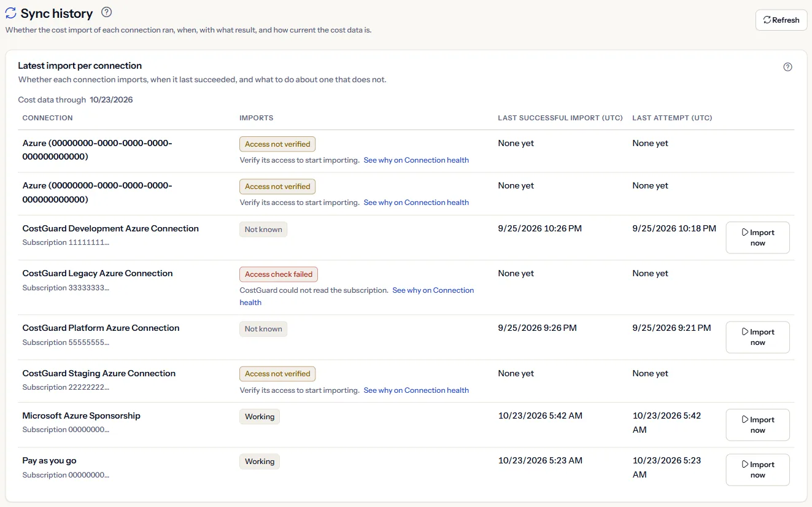Screen dimensions: 812x507
Task: Select Microsoft Azure Sponsorship connection name
Action: pyautogui.click(x=82, y=416)
